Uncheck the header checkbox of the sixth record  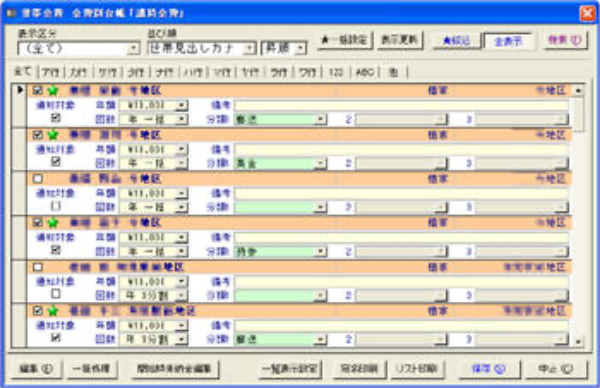coord(38,311)
